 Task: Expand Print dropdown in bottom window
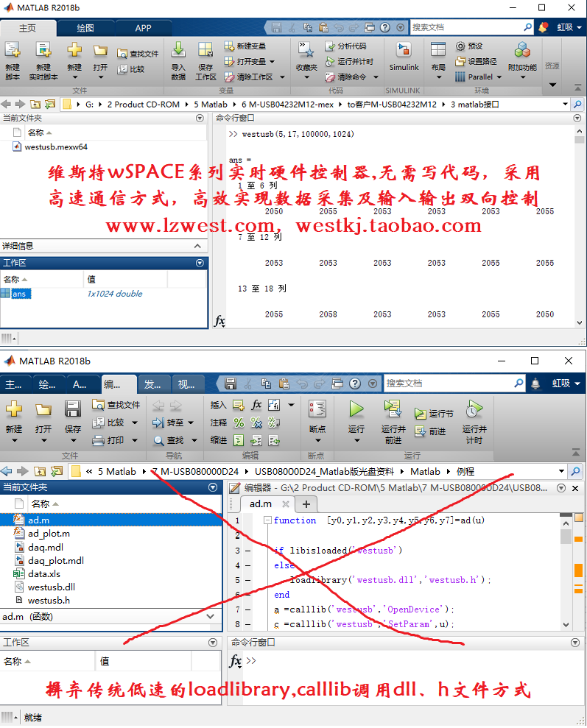coord(135,440)
